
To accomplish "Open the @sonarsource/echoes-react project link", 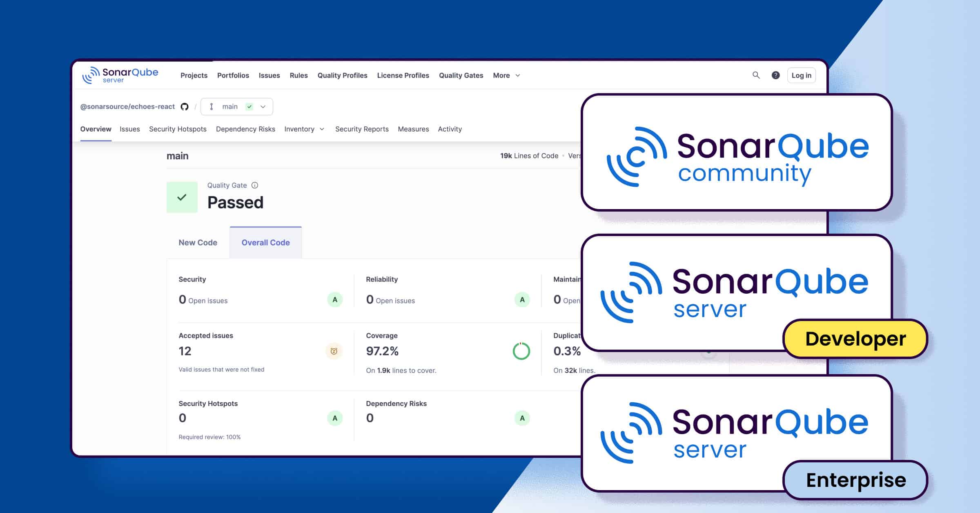I will click(x=128, y=106).
